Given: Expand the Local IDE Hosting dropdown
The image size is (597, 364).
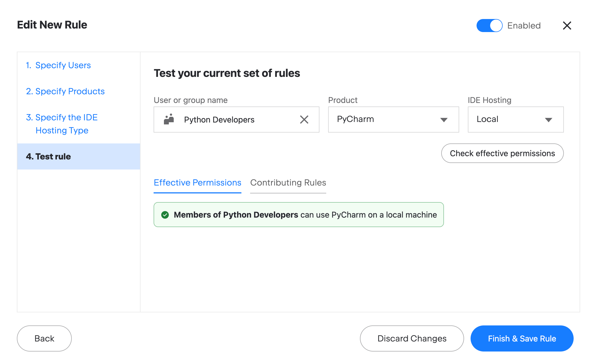Looking at the screenshot, I should [515, 120].
